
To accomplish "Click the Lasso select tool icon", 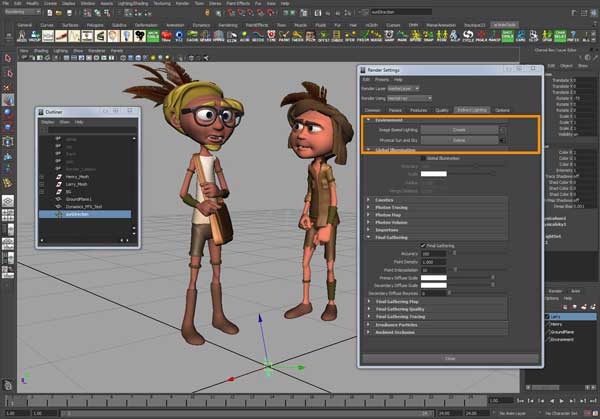I will point(8,72).
